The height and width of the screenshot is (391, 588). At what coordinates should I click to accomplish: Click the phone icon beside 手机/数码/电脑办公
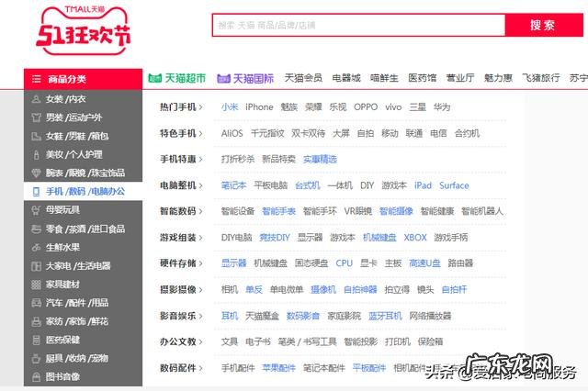(x=36, y=192)
